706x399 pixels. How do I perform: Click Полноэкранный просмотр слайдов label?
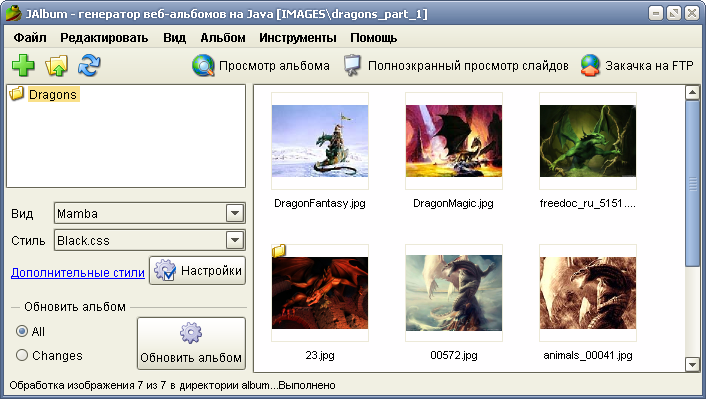[x=468, y=66]
